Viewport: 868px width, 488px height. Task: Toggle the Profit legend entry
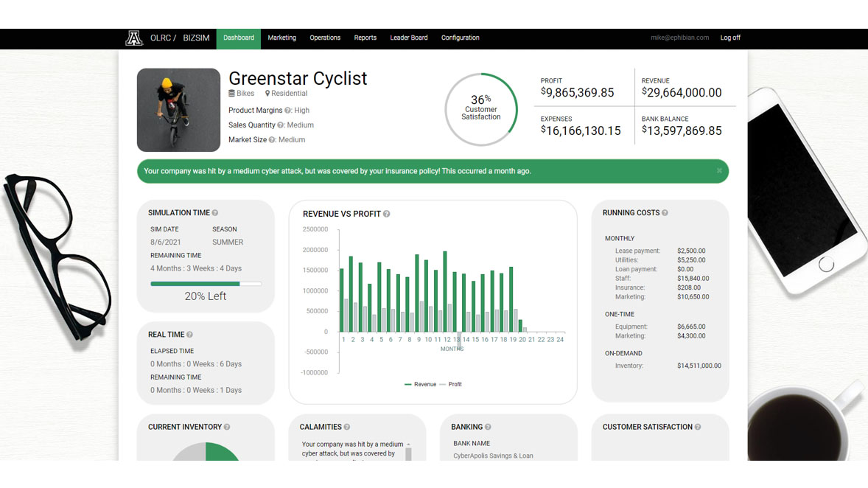[x=451, y=384]
